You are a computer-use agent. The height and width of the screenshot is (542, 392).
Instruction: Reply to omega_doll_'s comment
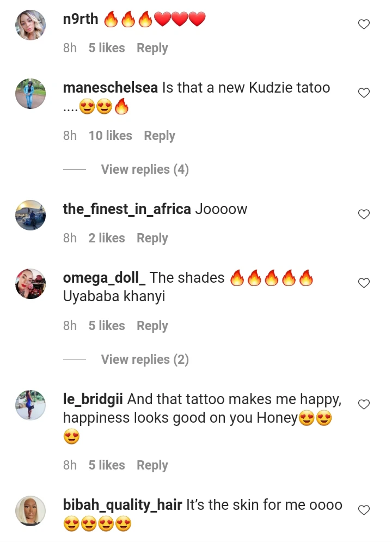152,326
